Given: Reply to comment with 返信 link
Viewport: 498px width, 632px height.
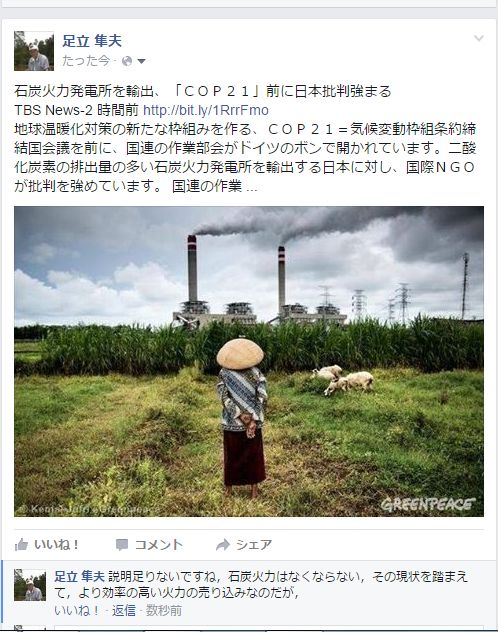Looking at the screenshot, I should pyautogui.click(x=124, y=611).
